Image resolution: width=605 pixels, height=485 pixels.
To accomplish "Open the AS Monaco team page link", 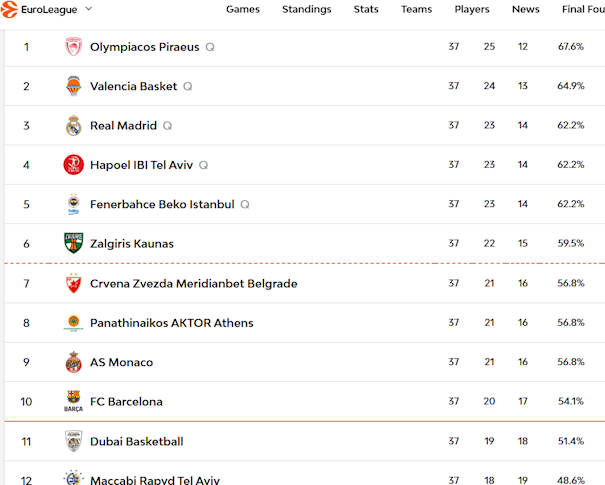I will (121, 362).
